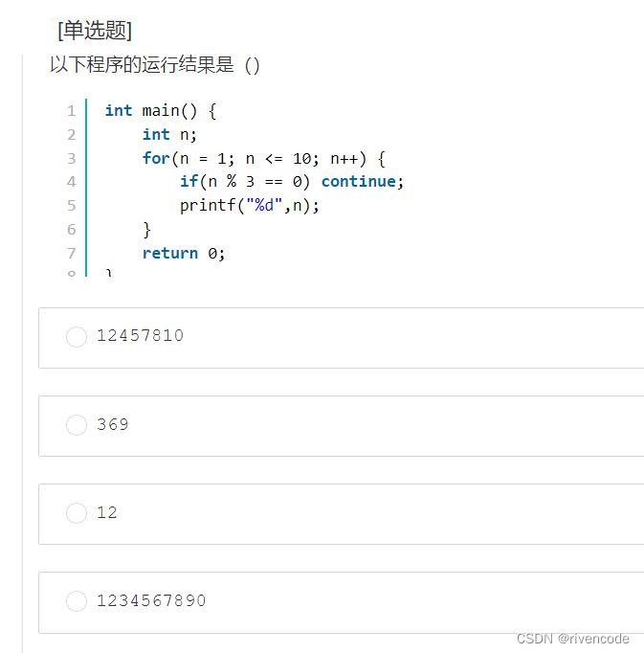Click line number 3 in code gutter
The image size is (644, 653).
(72, 158)
